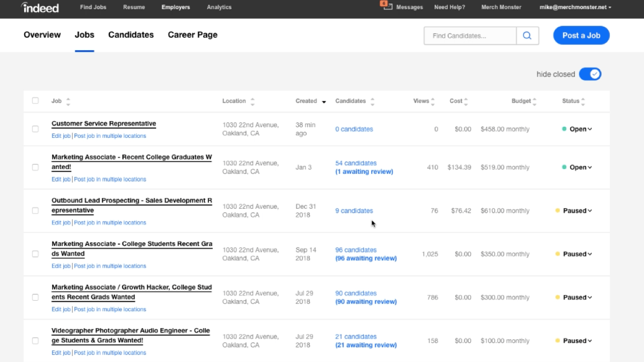The width and height of the screenshot is (644, 362).
Task: Sort by Created column arrow
Action: coord(324,102)
